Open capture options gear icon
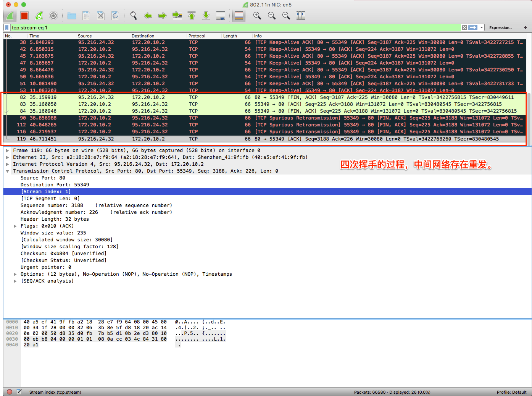Screen dimensions: 532x396 (x=53, y=16)
